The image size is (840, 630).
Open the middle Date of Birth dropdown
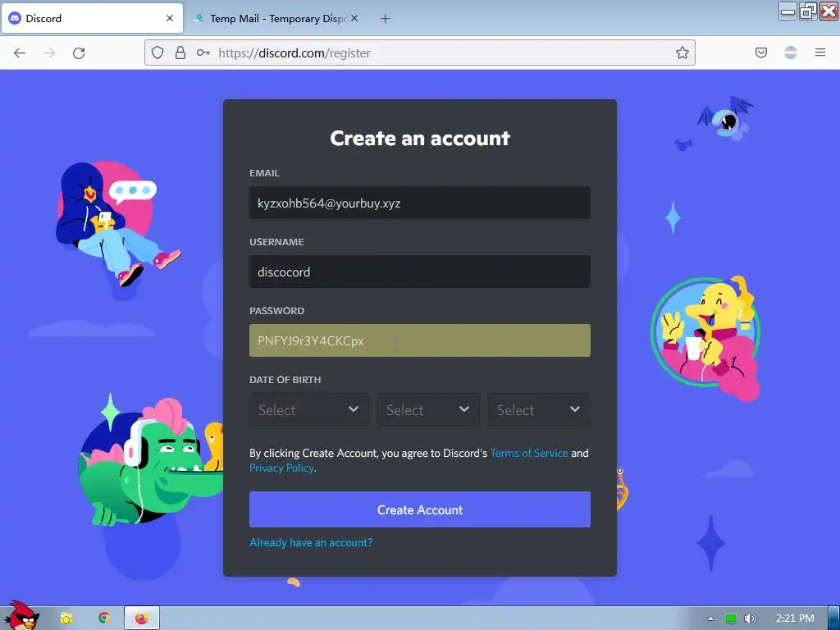(428, 410)
